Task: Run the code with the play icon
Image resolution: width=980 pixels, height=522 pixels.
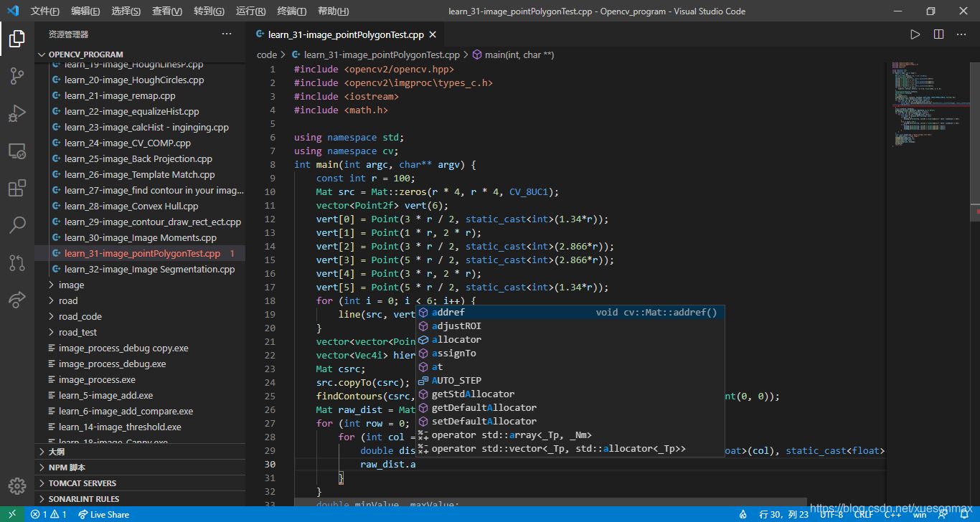Action: 915,34
